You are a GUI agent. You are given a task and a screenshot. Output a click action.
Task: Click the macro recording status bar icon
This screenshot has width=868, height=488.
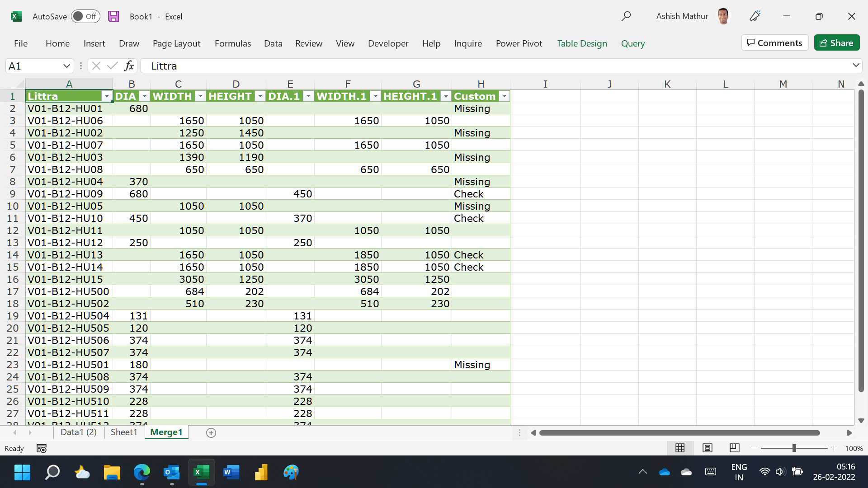click(42, 448)
